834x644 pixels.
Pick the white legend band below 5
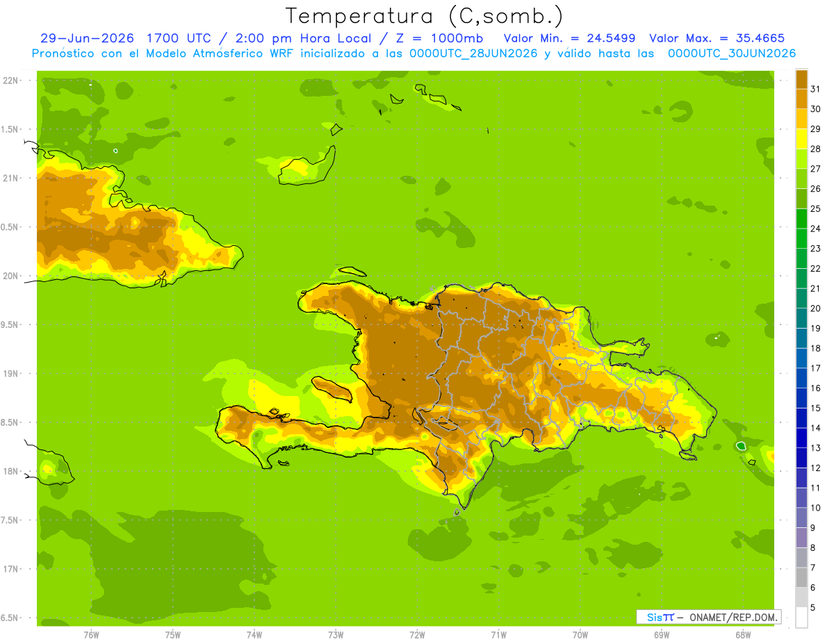[801, 618]
